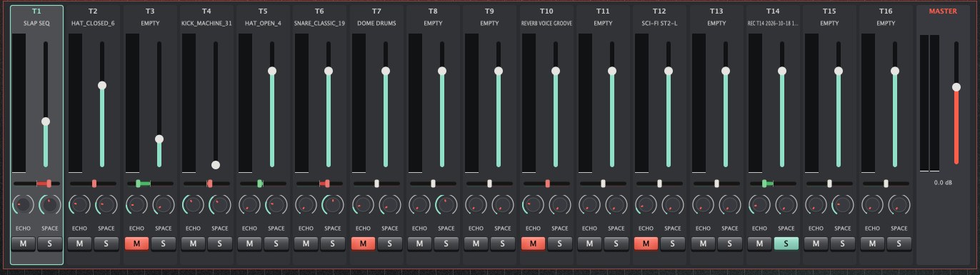Click the T1 ECHO send knob
Image resolution: width=980 pixels, height=275 pixels.
coord(23,206)
